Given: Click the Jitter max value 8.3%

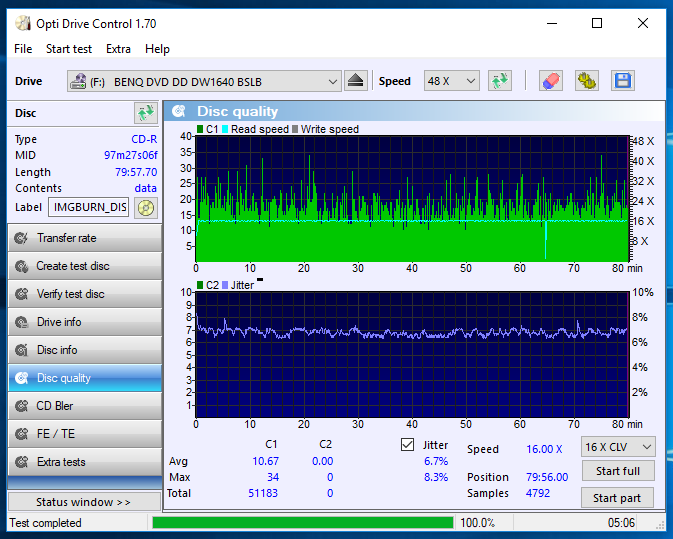Looking at the screenshot, I should 436,477.
